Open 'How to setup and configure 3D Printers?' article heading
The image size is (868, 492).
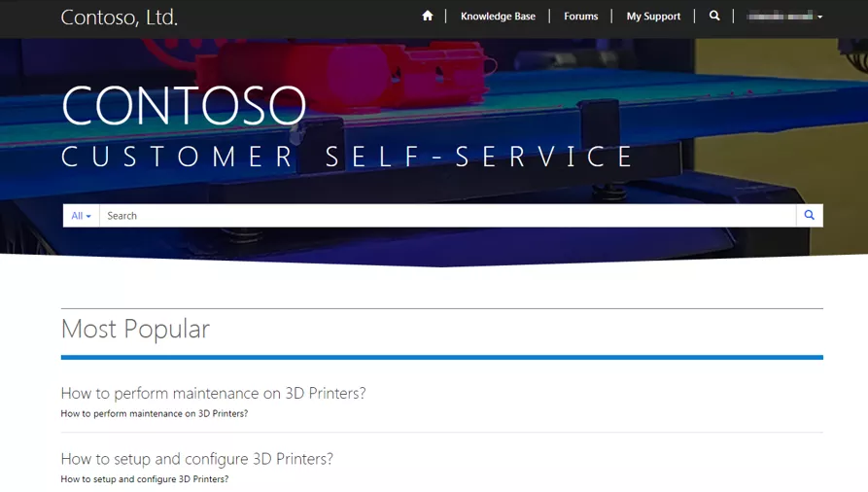click(197, 459)
